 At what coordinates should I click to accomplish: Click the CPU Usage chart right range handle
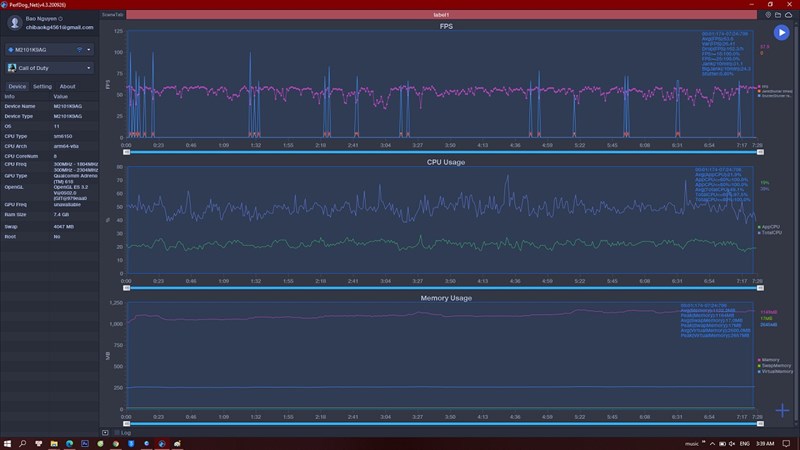tap(760, 288)
